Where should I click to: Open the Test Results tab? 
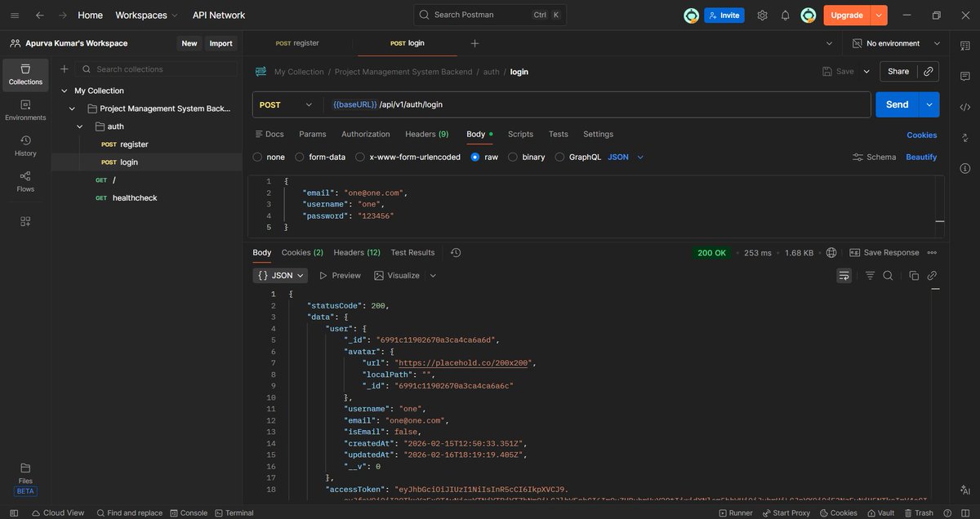tap(412, 253)
